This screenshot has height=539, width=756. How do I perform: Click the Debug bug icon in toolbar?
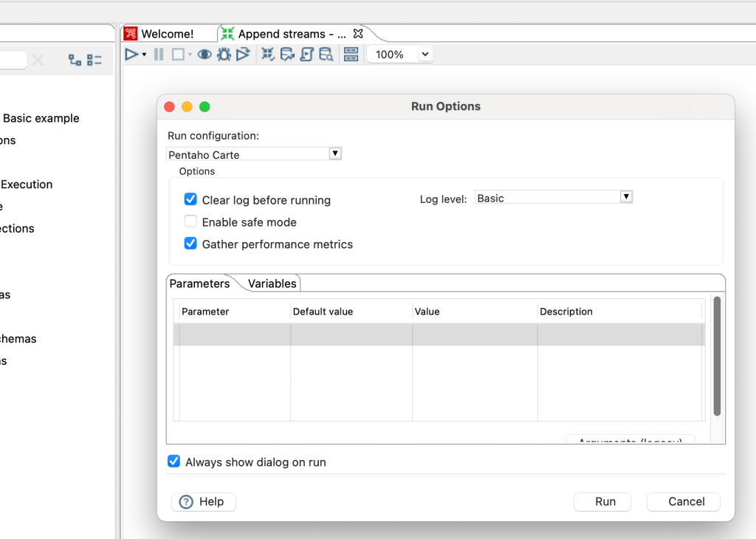(x=224, y=55)
